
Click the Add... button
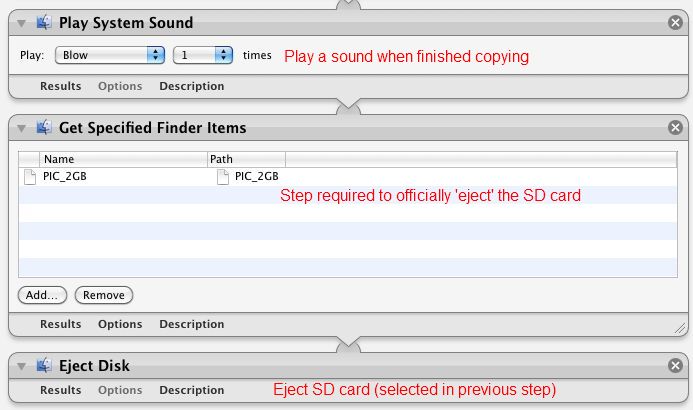click(x=42, y=295)
